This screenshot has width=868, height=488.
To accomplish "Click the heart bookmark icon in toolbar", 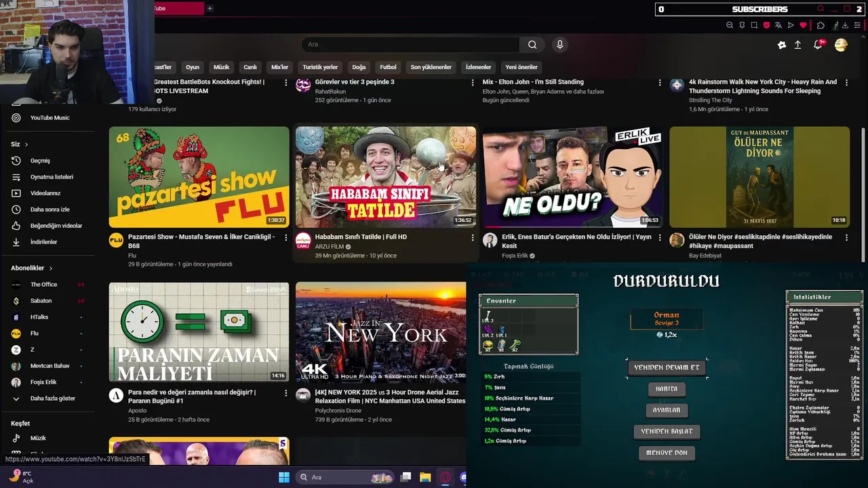I will pos(803,25).
